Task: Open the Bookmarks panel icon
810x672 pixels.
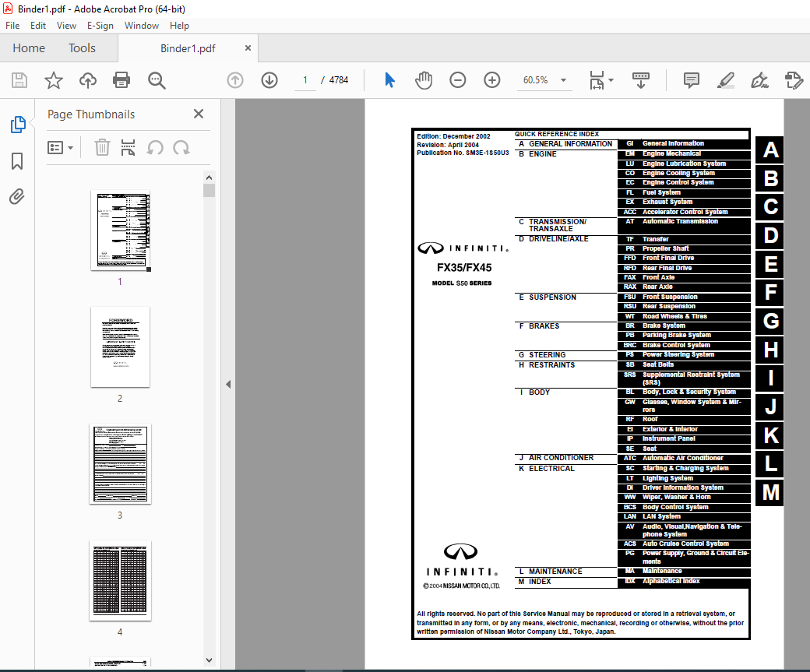Action: (x=17, y=160)
